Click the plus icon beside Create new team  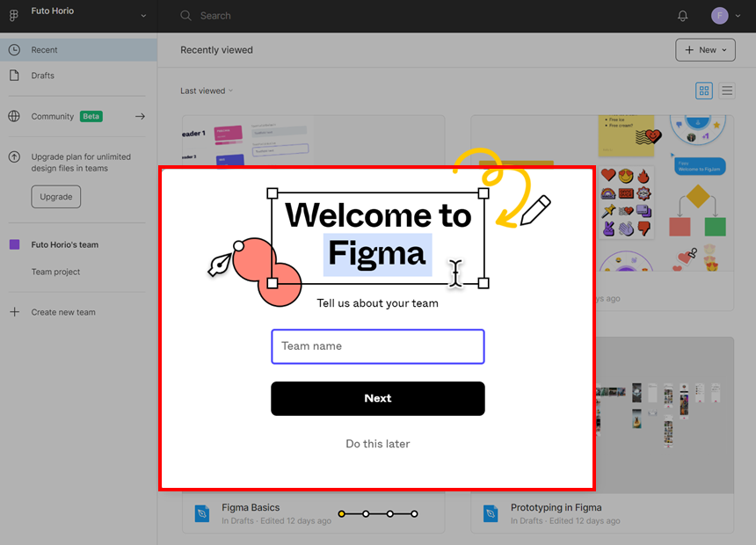coord(14,312)
